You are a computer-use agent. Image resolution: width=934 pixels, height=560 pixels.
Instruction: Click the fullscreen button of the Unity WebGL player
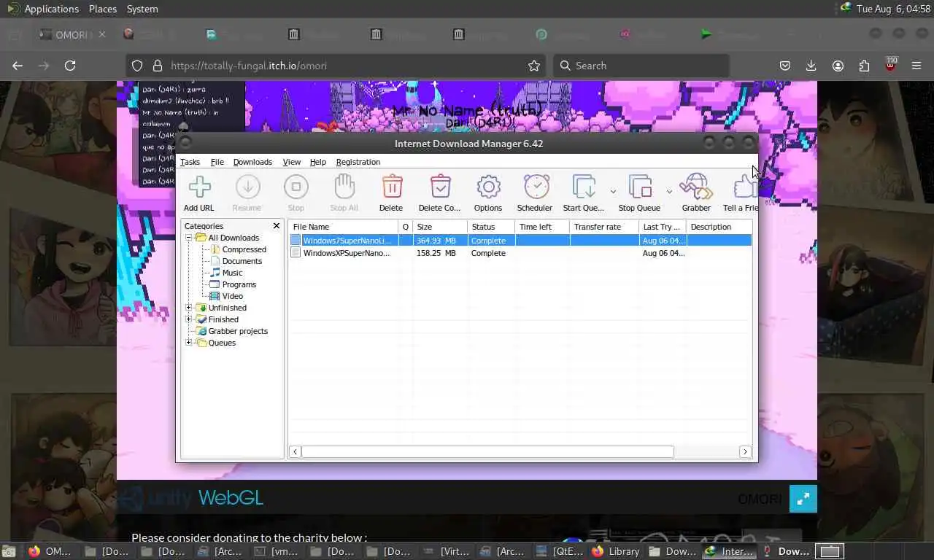[803, 499]
